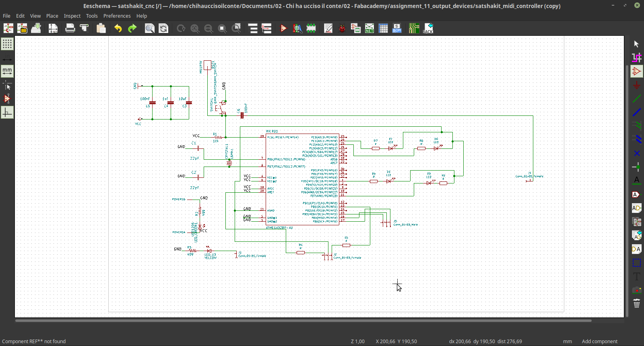
Task: Activate the highlight net tool
Action: [x=636, y=58]
